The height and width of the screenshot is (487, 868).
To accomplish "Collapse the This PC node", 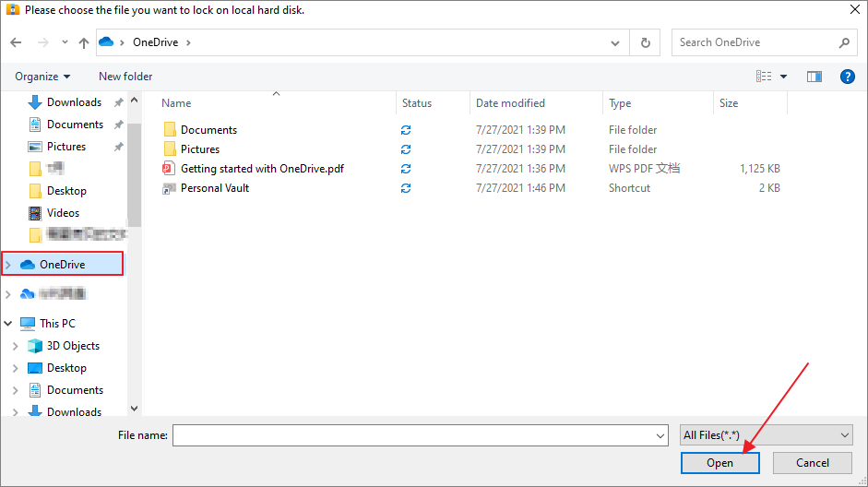I will point(8,323).
